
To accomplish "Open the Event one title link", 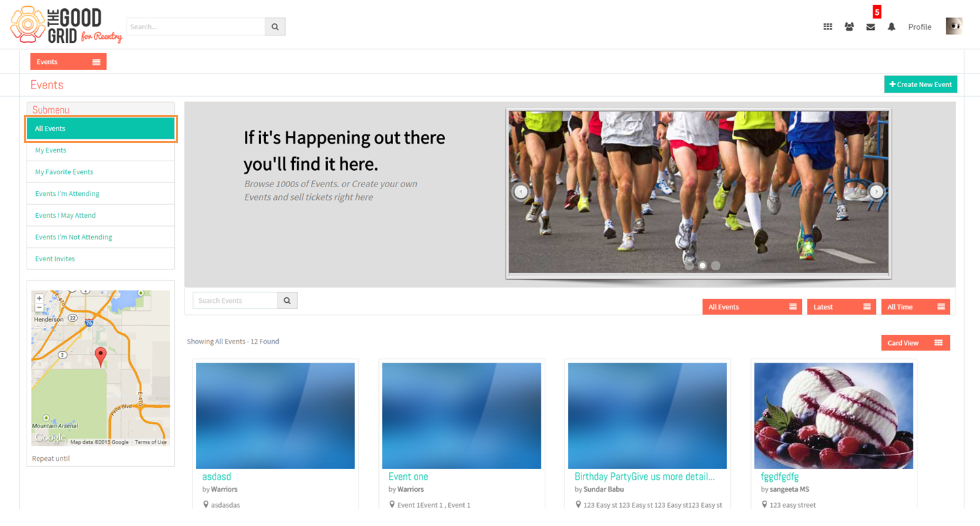I will coord(408,476).
